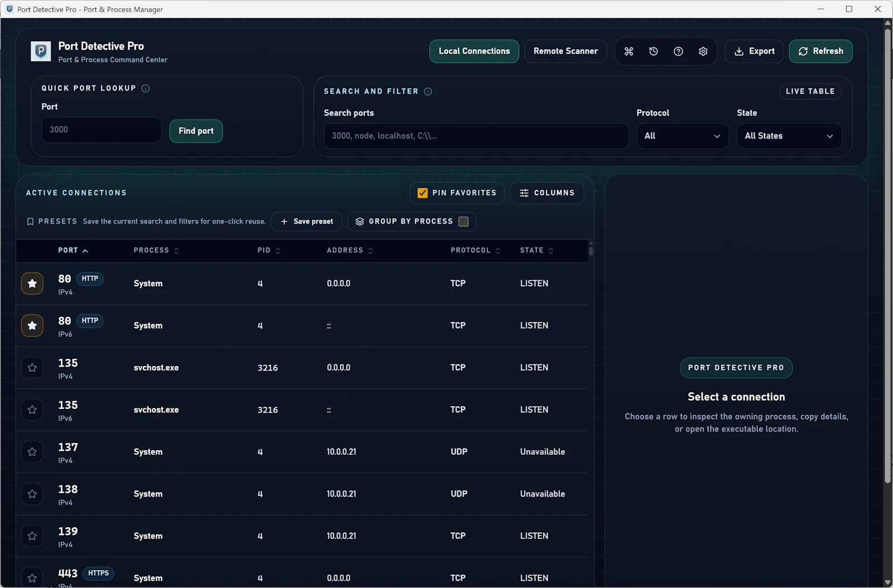Image resolution: width=893 pixels, height=588 pixels.
Task: Click the Search ports input field
Action: pos(476,136)
